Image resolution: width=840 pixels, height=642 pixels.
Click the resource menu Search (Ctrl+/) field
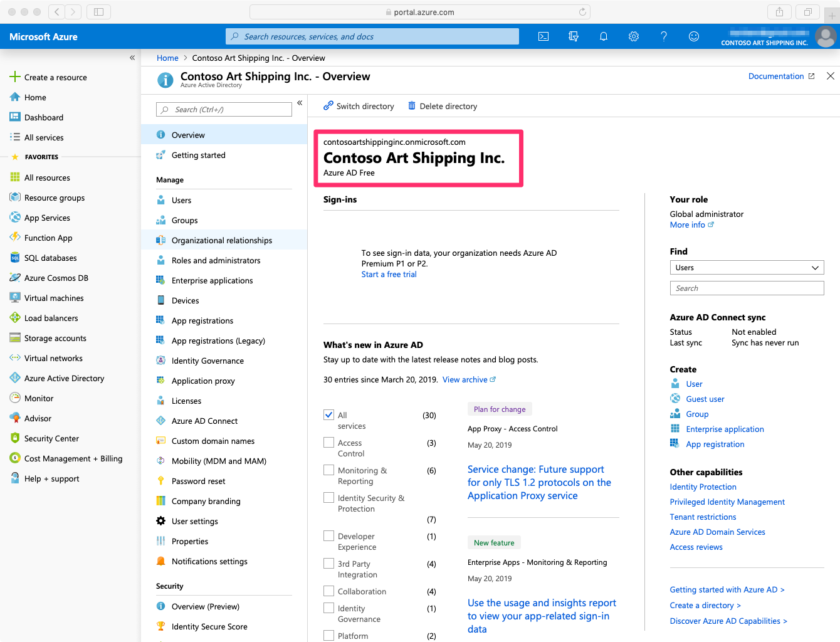(x=224, y=110)
